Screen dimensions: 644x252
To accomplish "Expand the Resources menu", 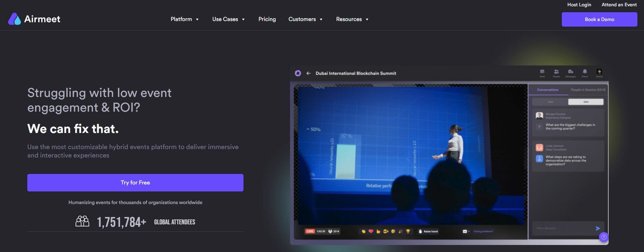I will pyautogui.click(x=352, y=19).
